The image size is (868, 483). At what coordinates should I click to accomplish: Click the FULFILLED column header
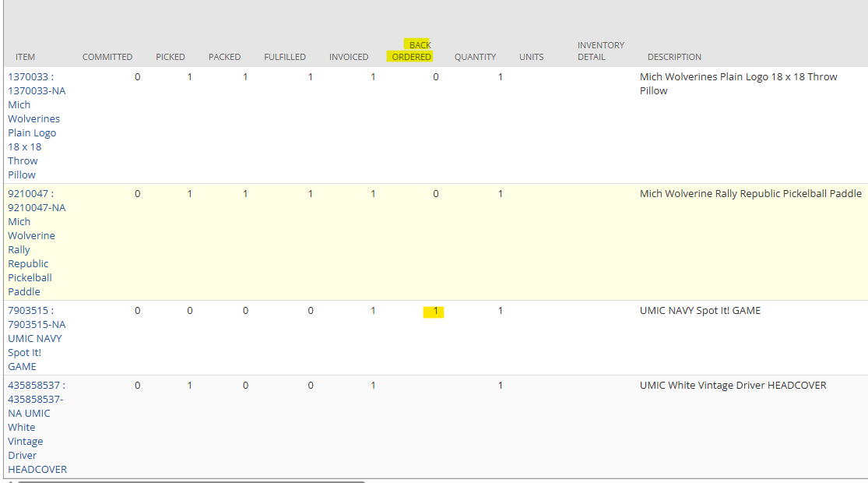285,57
